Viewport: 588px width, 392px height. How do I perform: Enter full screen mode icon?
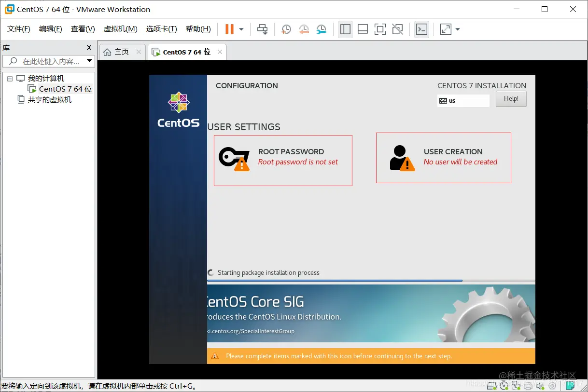[x=380, y=29]
